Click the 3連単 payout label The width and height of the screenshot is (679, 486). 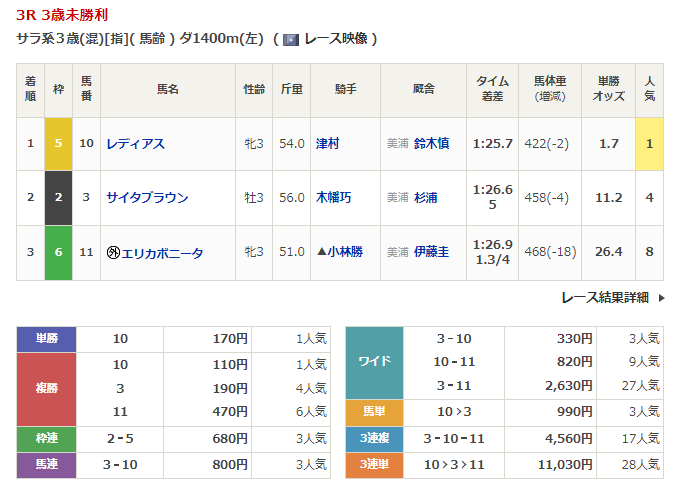pos(374,464)
